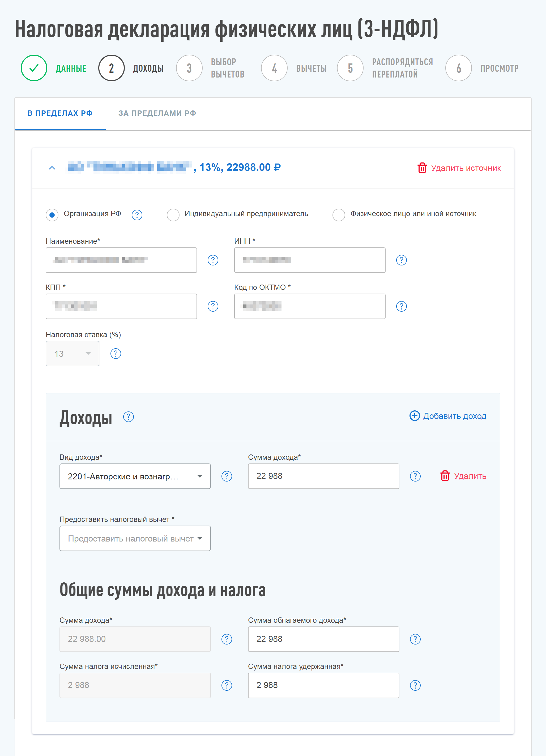Open help icon for Код по ОКТМО
Screen dimensions: 546x756
click(x=401, y=306)
